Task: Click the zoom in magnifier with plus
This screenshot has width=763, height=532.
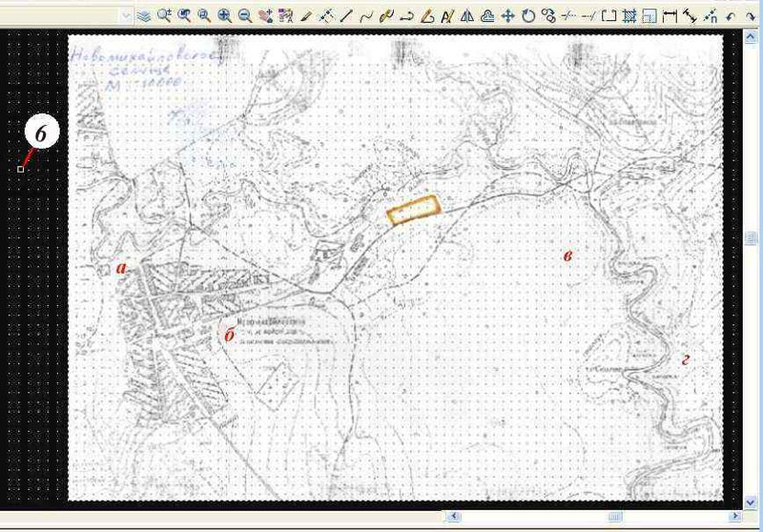Action: click(224, 16)
